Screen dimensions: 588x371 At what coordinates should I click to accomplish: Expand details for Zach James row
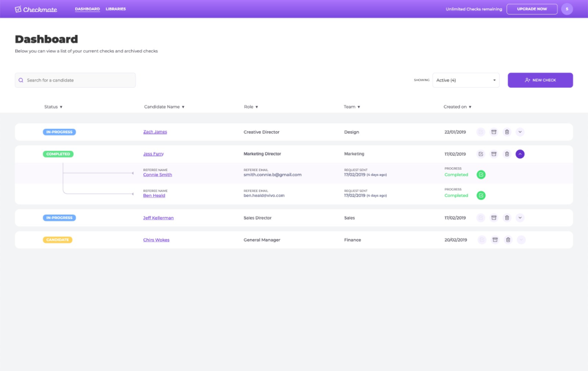521,132
